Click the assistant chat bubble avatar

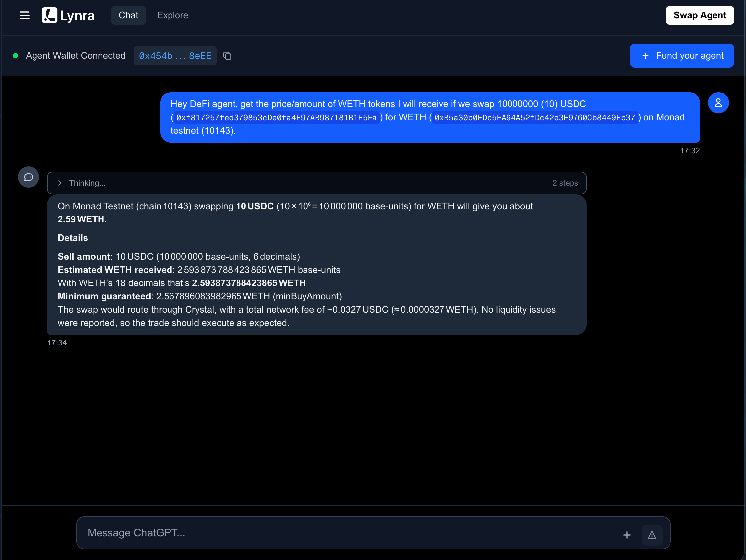click(28, 177)
